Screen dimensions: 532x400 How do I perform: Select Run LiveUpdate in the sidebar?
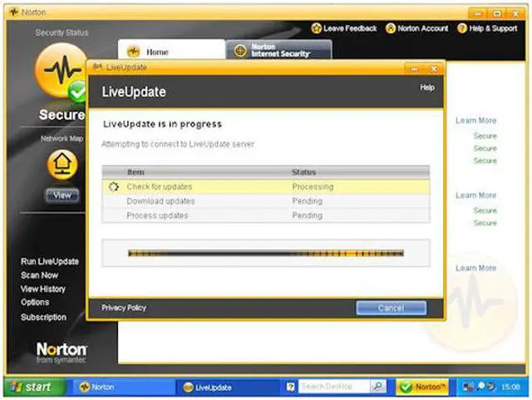click(50, 261)
